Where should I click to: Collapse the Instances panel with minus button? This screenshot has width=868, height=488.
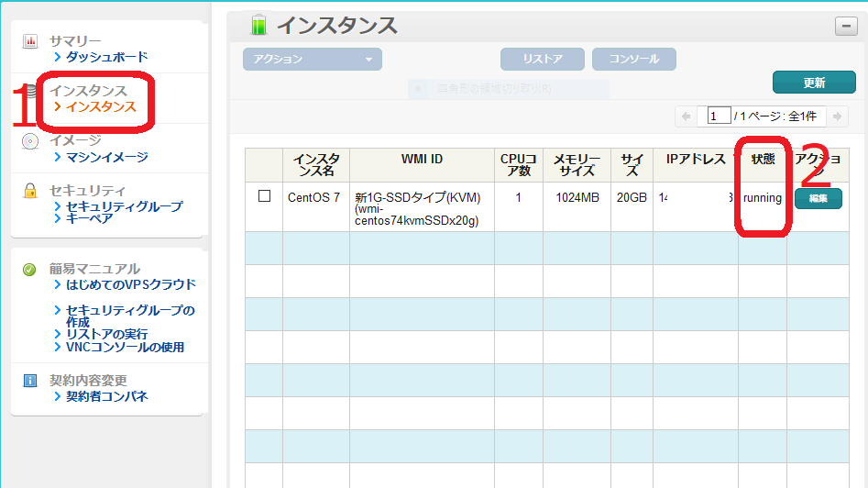click(846, 27)
